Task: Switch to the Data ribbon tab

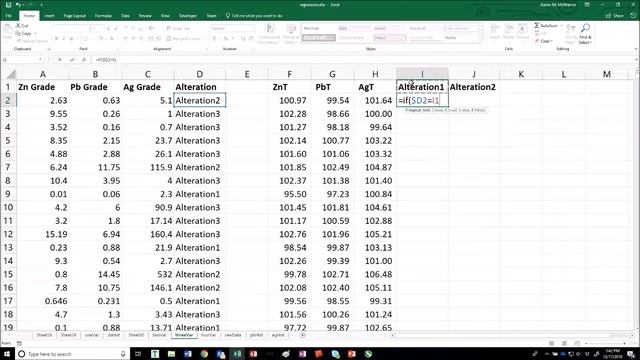Action: click(x=125, y=16)
